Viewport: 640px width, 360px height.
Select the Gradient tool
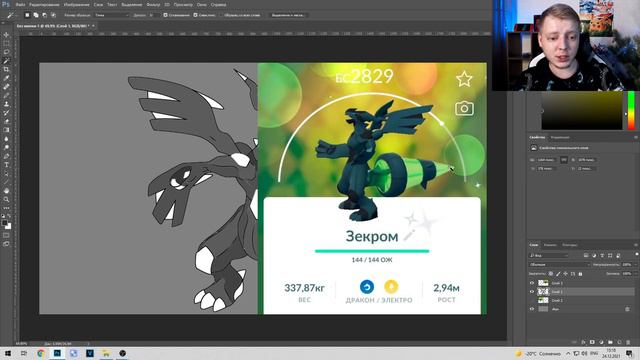tap(6, 130)
